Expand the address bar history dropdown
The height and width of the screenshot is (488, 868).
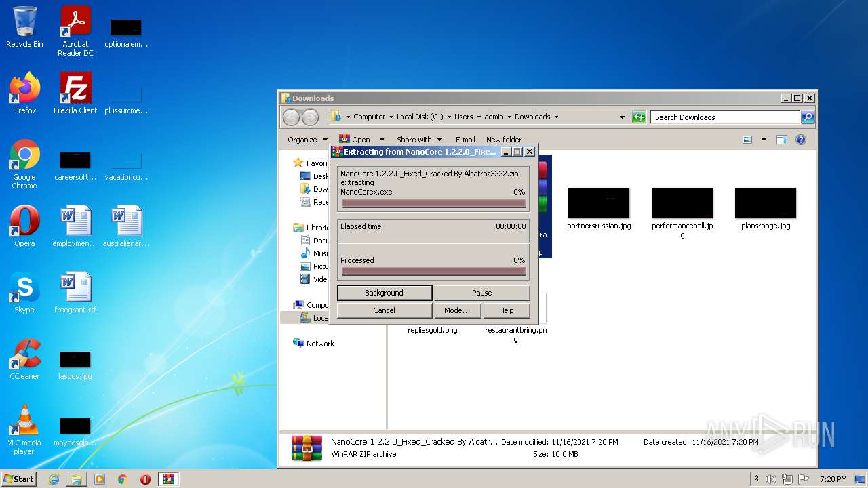[622, 117]
